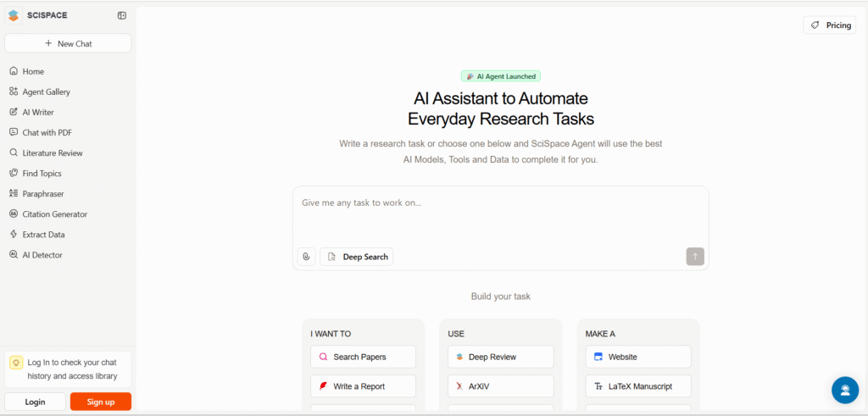
Task: Click the SciSpace logo icon
Action: click(14, 15)
